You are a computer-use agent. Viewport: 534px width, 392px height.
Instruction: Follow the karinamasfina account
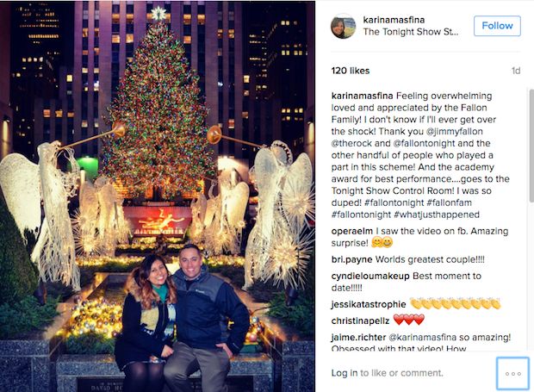pyautogui.click(x=497, y=26)
